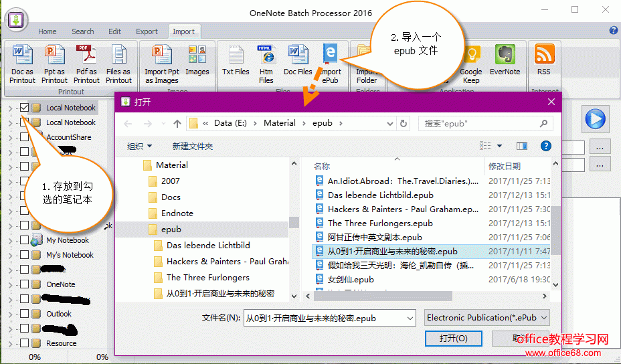Check the AccountShare notebook checkbox

point(24,137)
